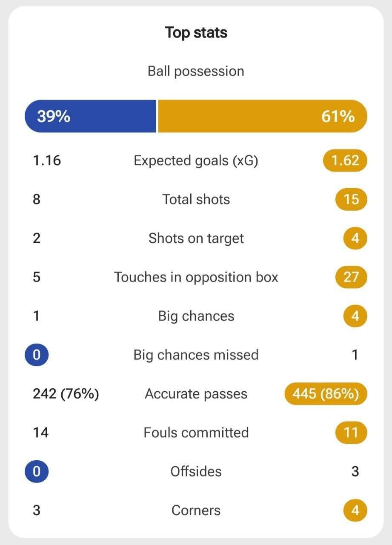The height and width of the screenshot is (545, 392).
Task: Click the 242 (76%) passes value
Action: (x=66, y=394)
